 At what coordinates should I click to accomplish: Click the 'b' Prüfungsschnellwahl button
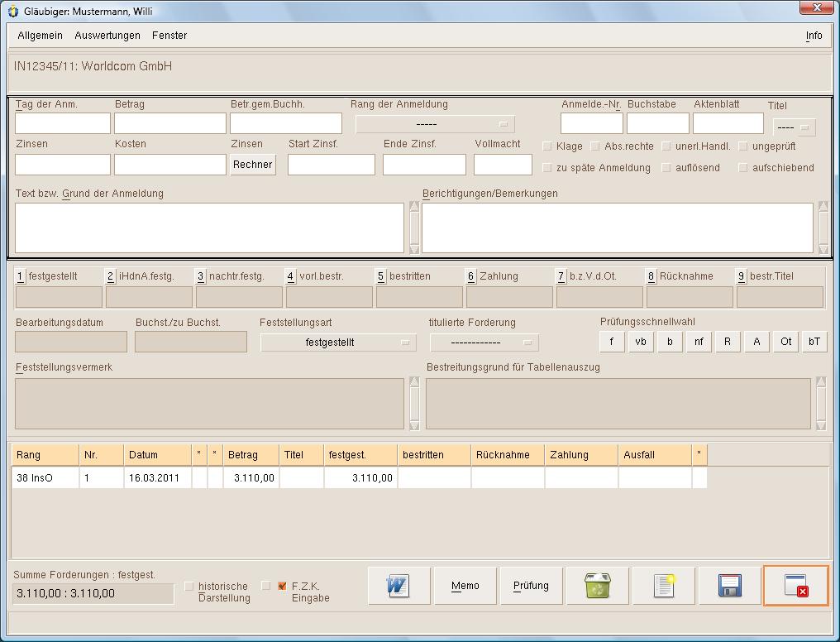coord(670,342)
